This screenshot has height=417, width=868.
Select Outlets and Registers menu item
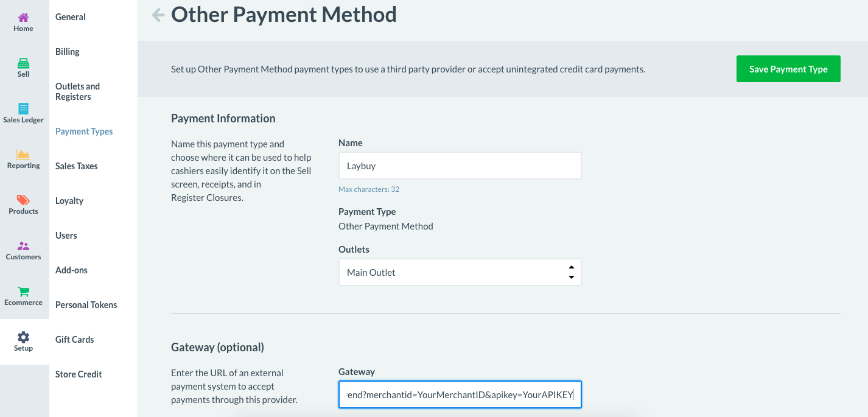point(77,91)
